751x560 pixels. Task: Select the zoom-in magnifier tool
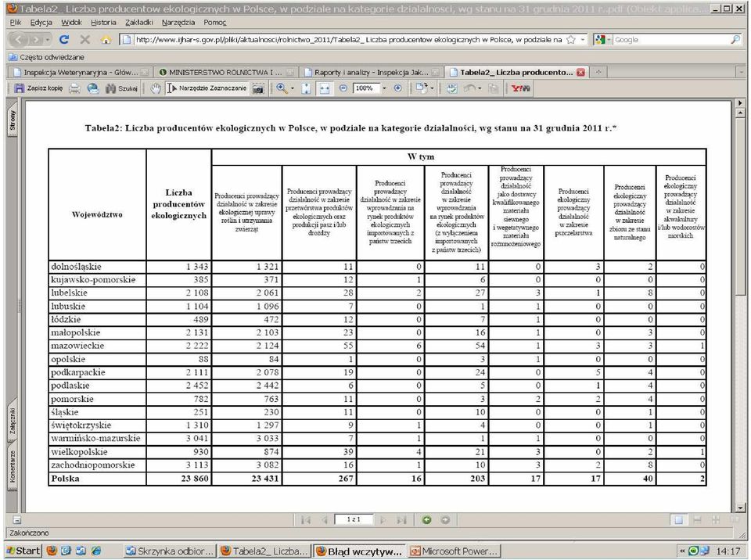282,88
